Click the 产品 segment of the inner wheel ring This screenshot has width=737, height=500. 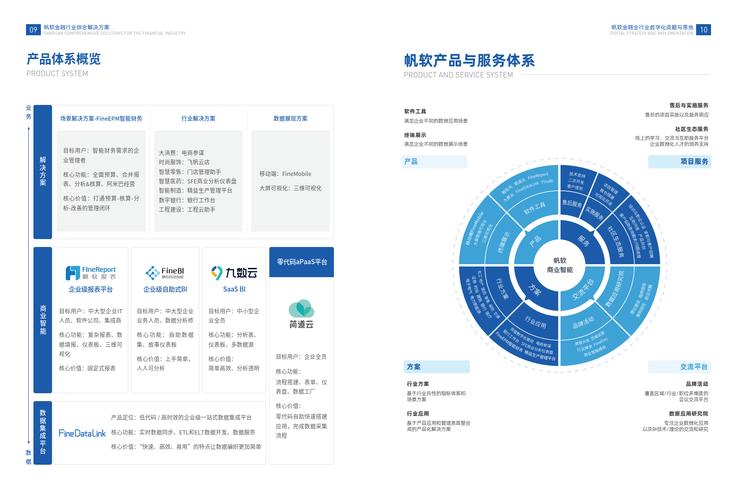pos(535,241)
